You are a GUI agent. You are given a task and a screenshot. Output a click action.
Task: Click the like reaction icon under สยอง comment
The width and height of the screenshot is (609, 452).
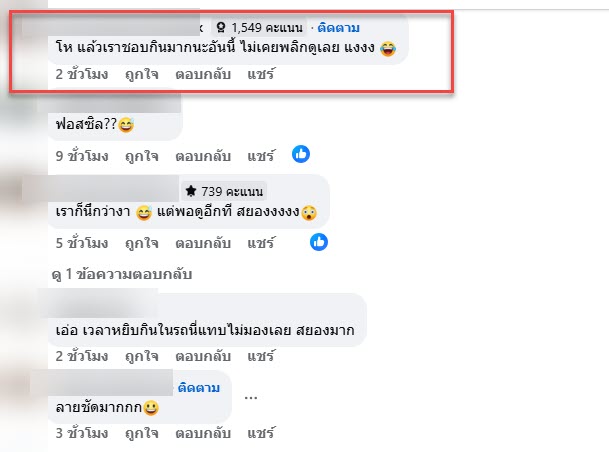point(319,242)
